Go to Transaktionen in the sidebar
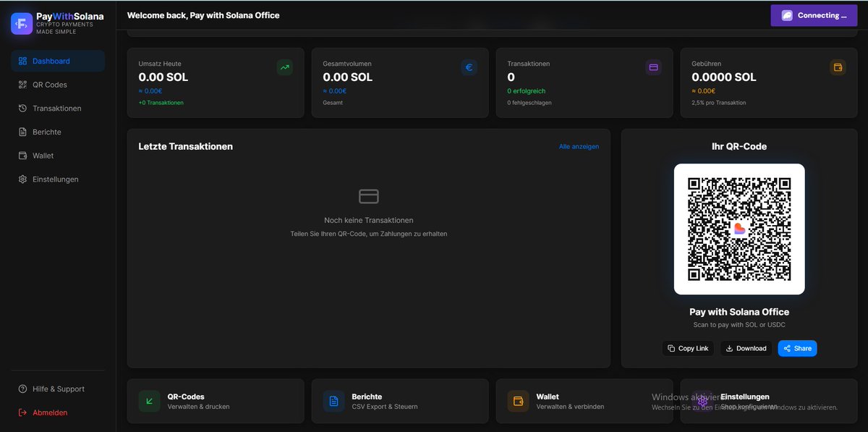868x432 pixels. pyautogui.click(x=58, y=109)
